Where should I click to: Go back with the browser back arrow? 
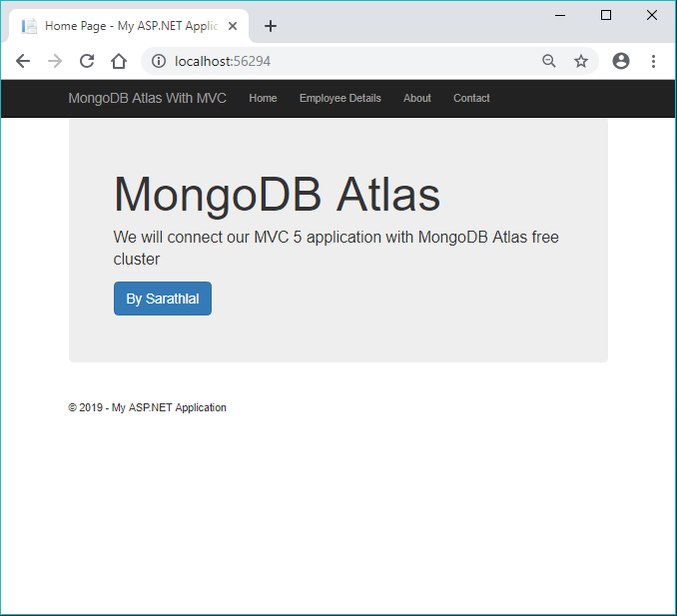[22, 61]
